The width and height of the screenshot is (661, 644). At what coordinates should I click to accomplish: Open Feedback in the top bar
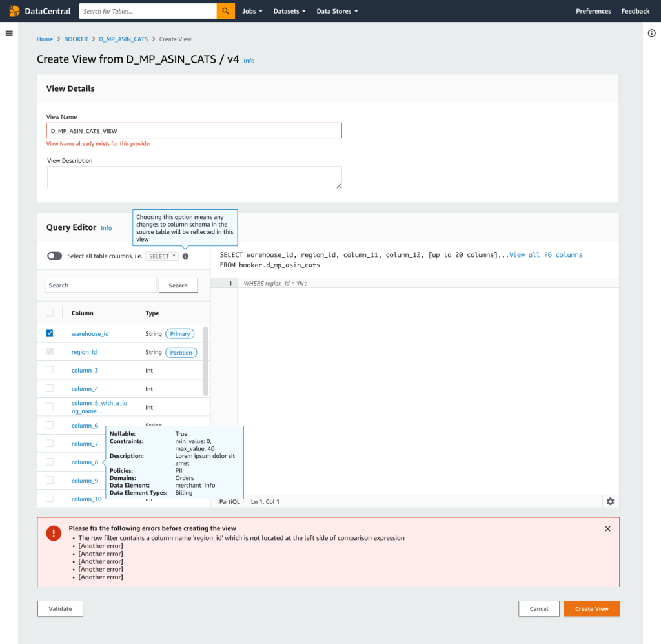click(635, 12)
